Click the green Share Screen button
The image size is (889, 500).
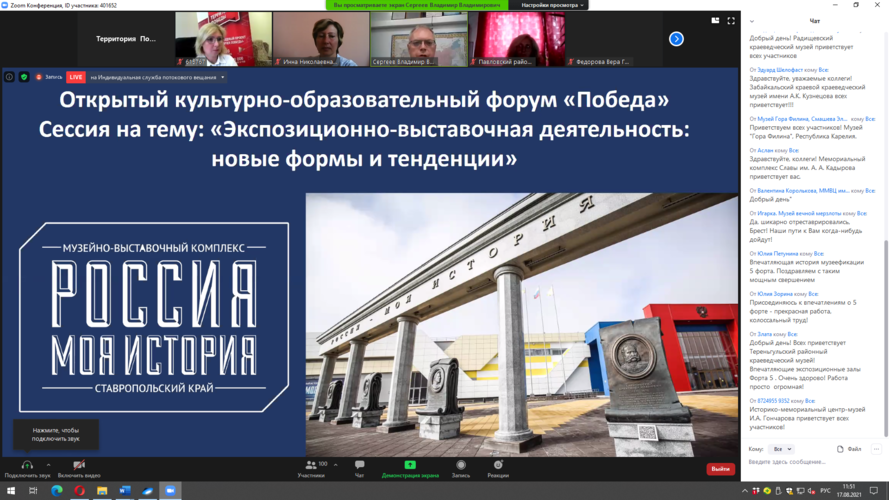[x=410, y=466]
